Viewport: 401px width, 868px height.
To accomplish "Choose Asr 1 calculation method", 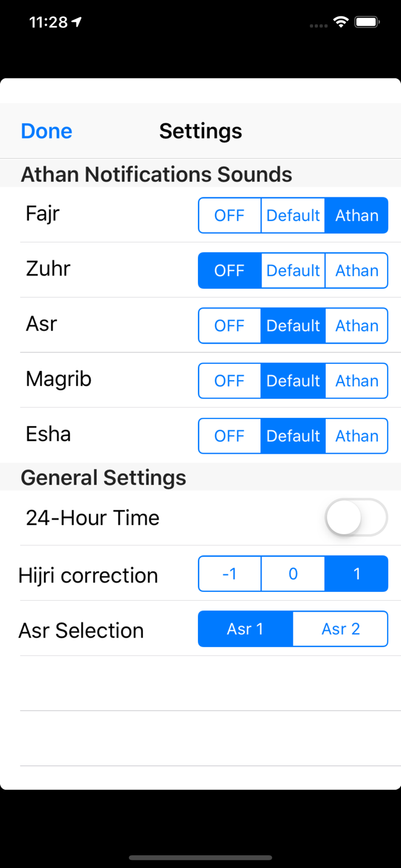I will point(245,629).
